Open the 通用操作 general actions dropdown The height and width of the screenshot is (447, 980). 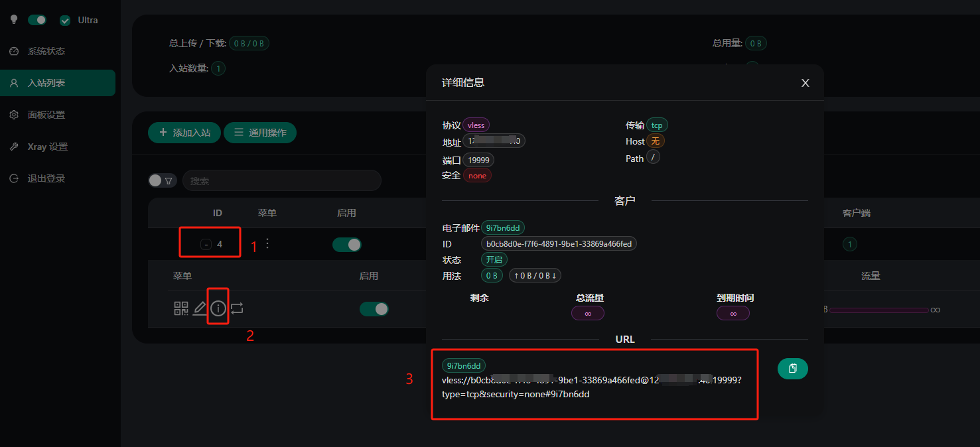pos(260,133)
